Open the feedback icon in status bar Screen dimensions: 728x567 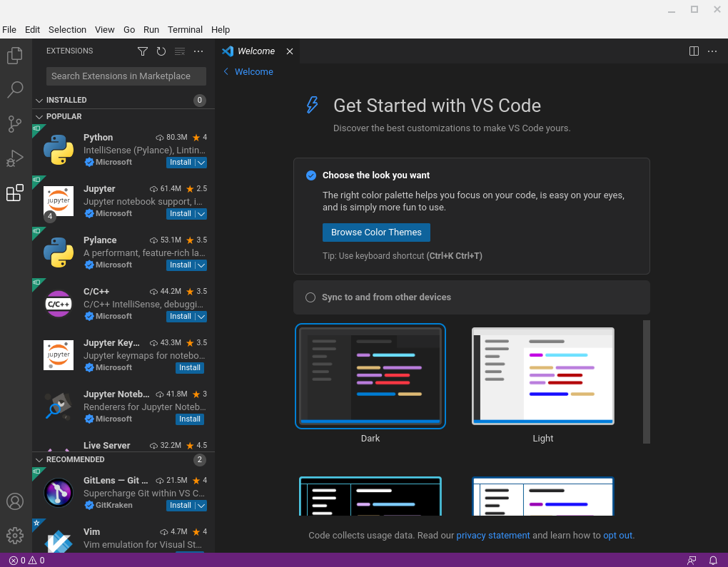tap(692, 561)
